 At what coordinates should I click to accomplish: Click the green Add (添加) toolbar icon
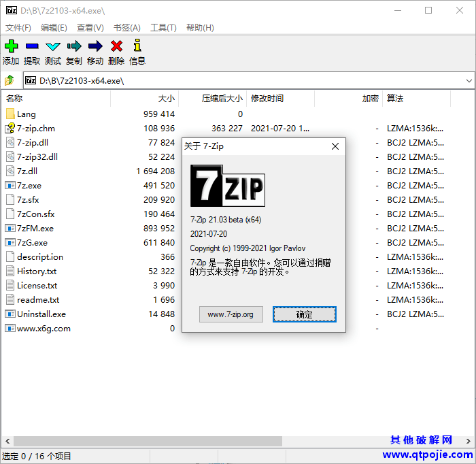[11, 46]
